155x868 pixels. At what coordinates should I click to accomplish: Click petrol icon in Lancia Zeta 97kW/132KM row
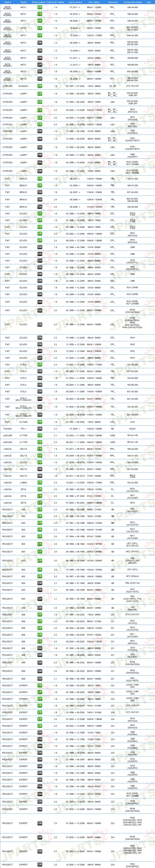pyautogui.click(x=39, y=496)
